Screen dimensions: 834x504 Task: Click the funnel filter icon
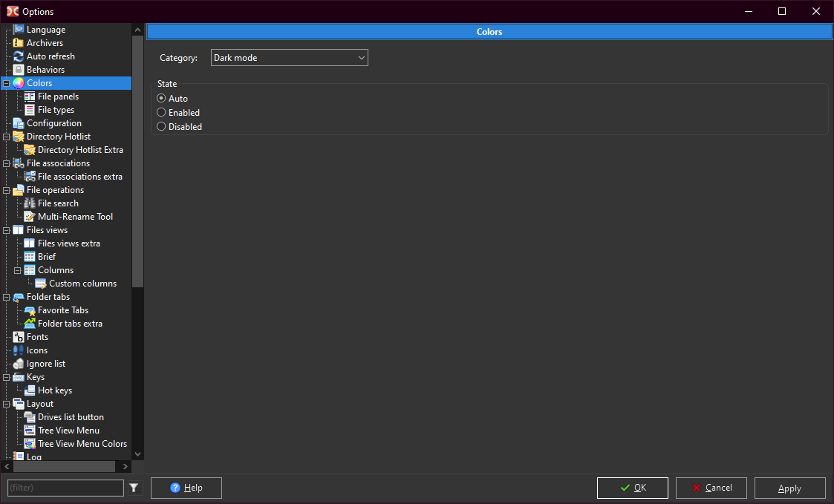(134, 488)
